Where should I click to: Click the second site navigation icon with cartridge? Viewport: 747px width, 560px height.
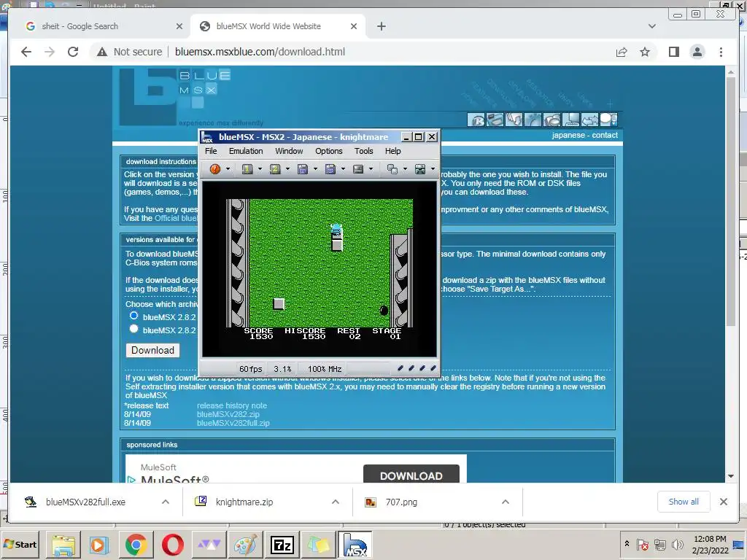click(x=495, y=120)
